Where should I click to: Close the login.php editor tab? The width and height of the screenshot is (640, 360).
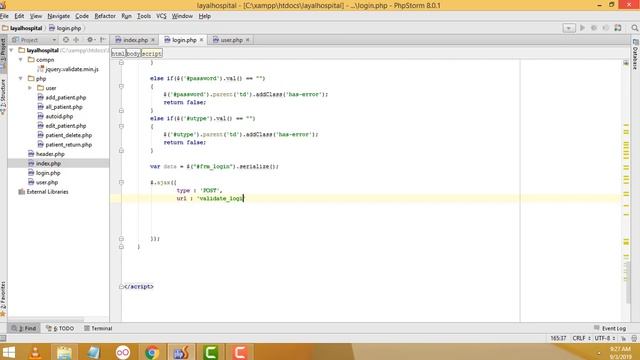tap(201, 40)
